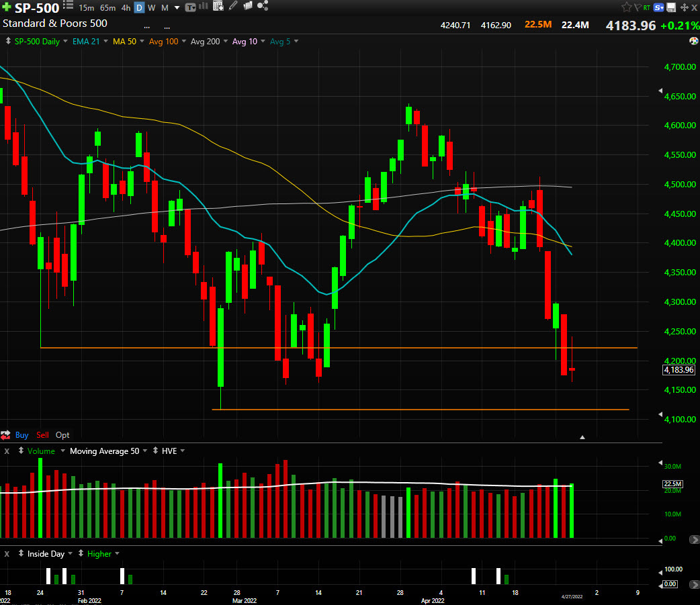The height and width of the screenshot is (605, 700).
Task: Mark chart as favorite with star icon
Action: point(626,7)
